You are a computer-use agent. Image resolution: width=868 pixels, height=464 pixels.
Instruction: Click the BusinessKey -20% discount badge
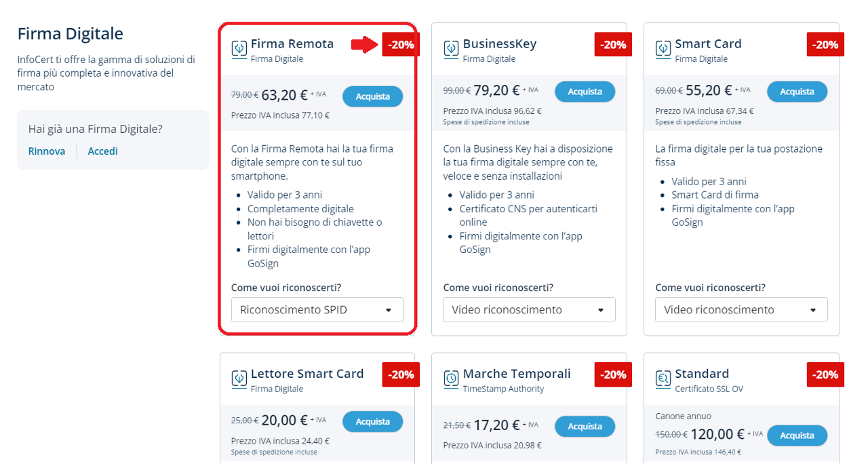point(613,45)
